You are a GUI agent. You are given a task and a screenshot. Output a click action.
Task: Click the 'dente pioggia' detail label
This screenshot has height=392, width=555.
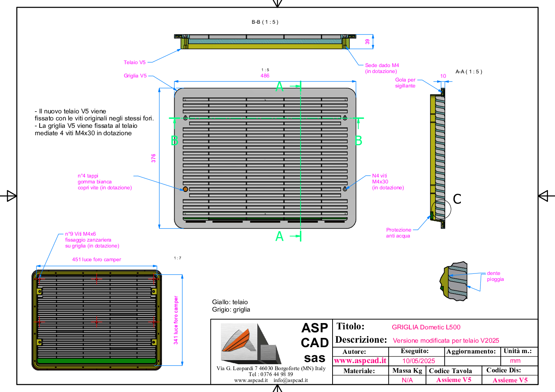tap(495, 276)
